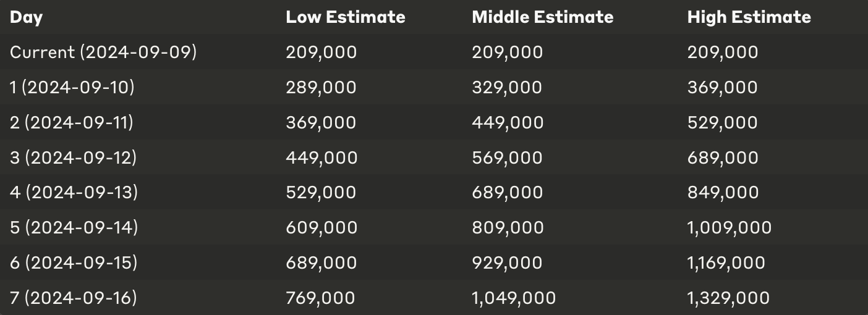
Task: Click the high estimate value 1,329,000
Action: pyautogui.click(x=729, y=298)
